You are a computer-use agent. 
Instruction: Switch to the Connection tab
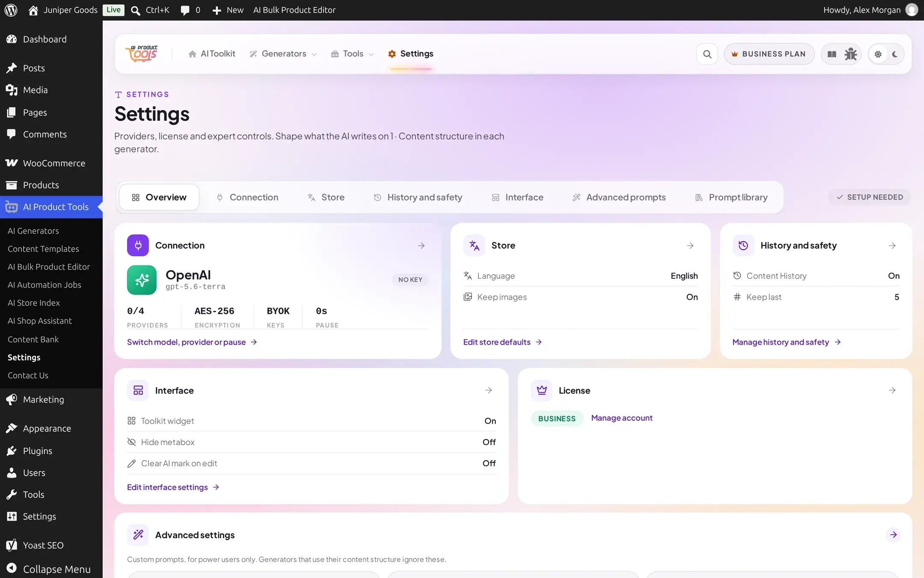pyautogui.click(x=247, y=197)
